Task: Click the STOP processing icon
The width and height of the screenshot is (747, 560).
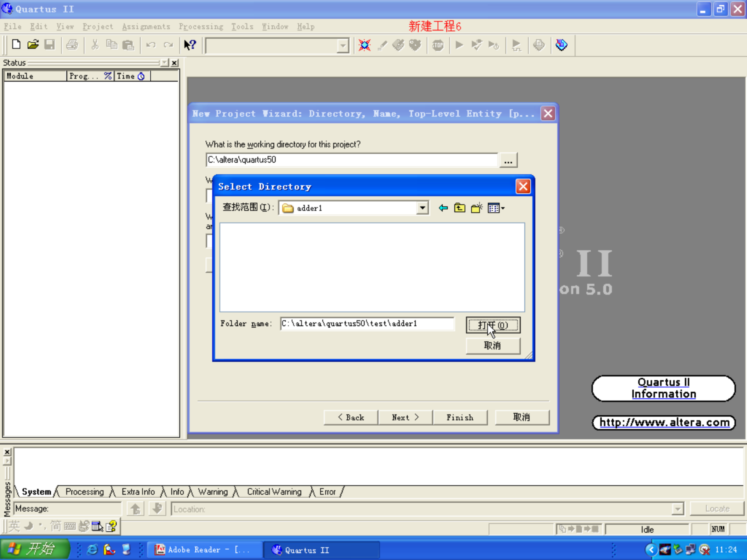Action: click(438, 45)
